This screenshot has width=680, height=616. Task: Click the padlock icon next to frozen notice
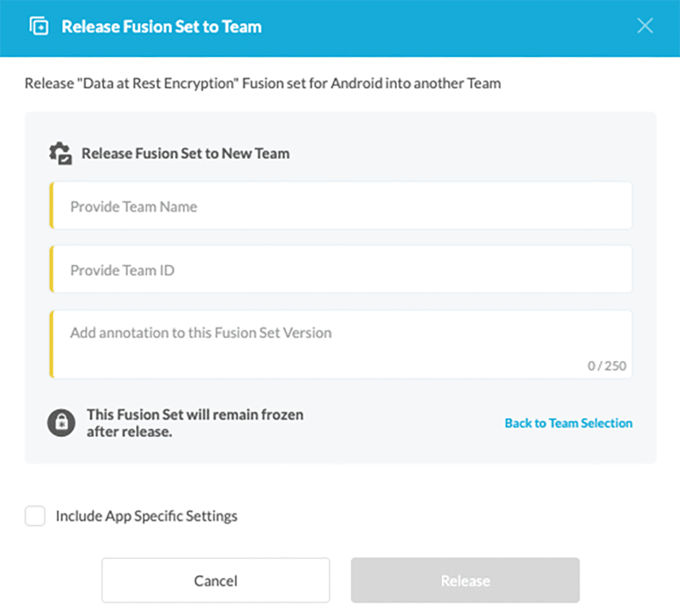click(59, 422)
